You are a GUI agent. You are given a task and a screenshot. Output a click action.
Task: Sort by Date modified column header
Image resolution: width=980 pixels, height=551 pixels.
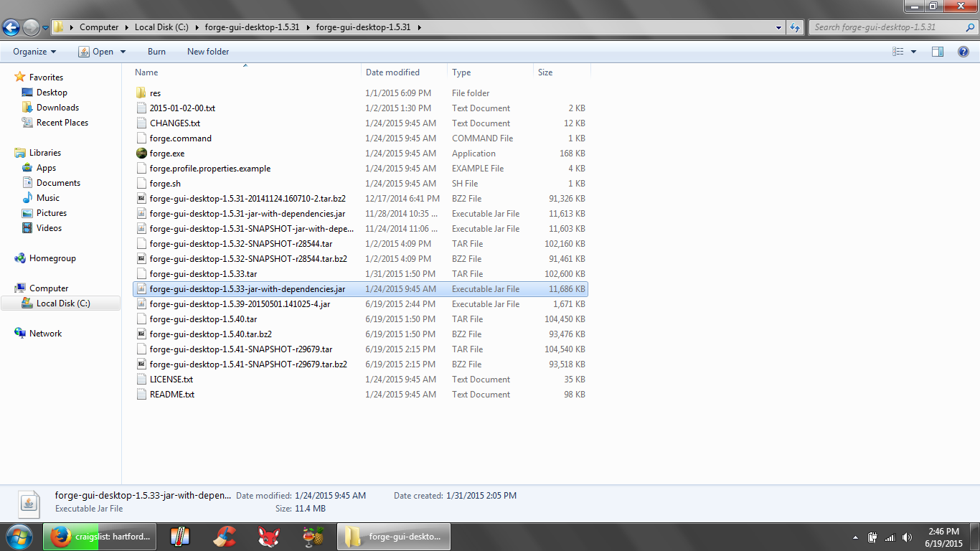[392, 72]
